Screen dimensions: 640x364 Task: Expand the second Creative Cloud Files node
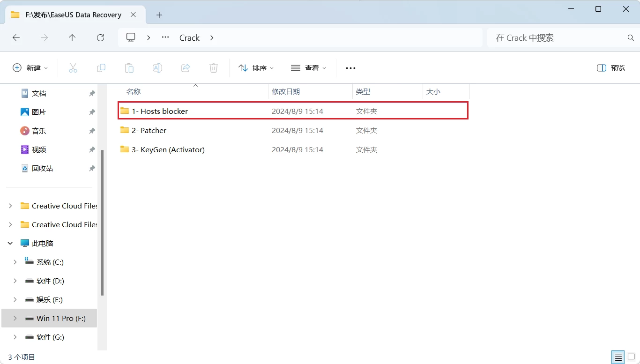click(10, 225)
